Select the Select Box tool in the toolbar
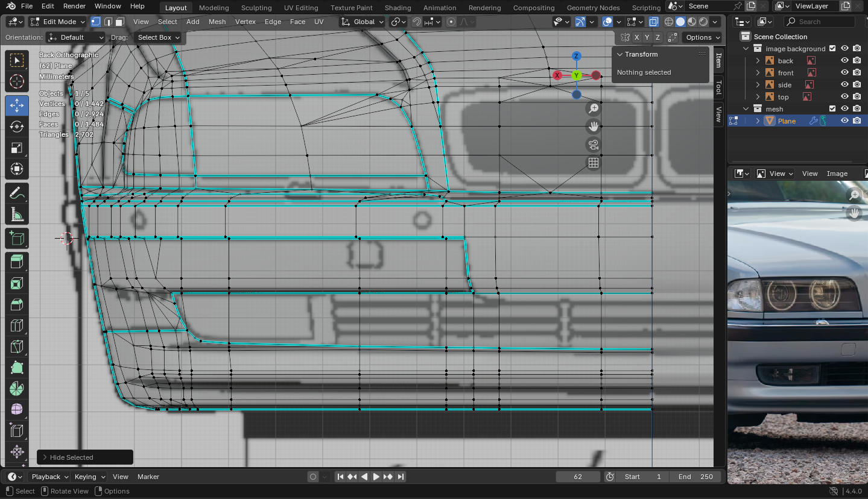The image size is (868, 499). [17, 60]
